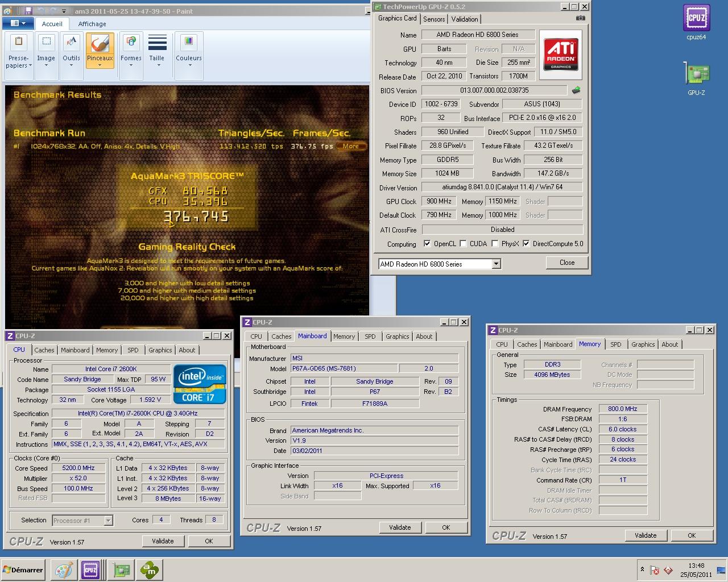Switch to GPU-Z Sensors tab

click(x=434, y=19)
